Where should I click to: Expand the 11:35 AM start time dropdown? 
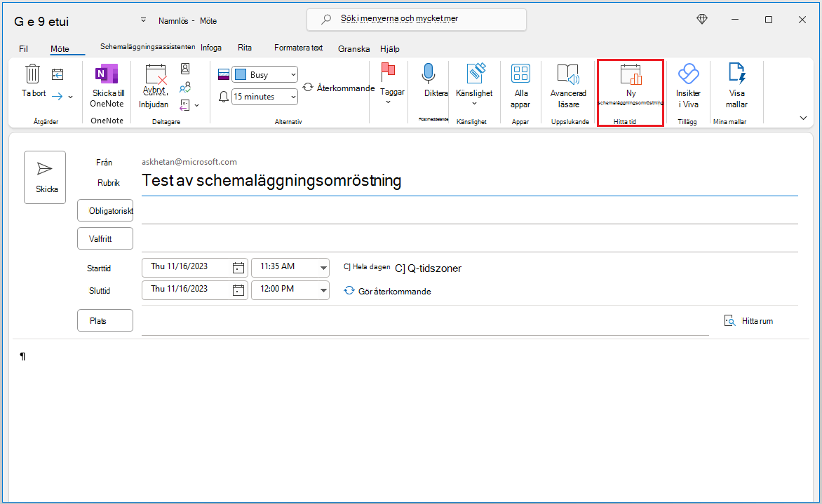coord(323,268)
